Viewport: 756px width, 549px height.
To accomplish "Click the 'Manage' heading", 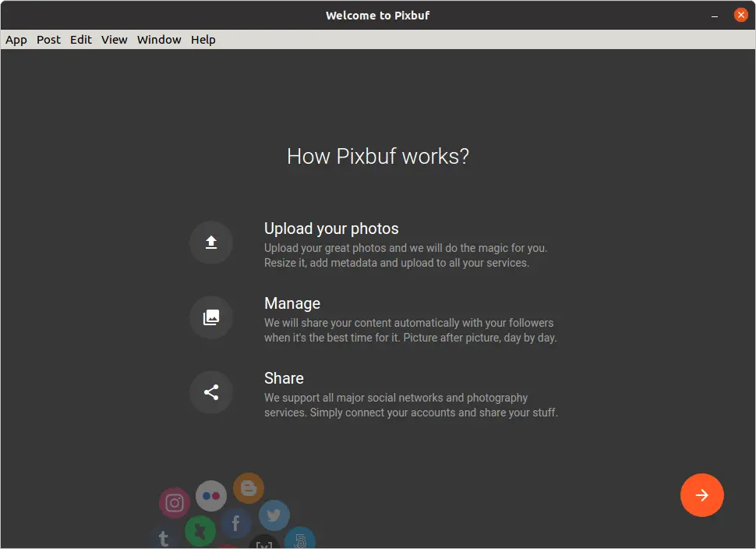I will (x=292, y=303).
